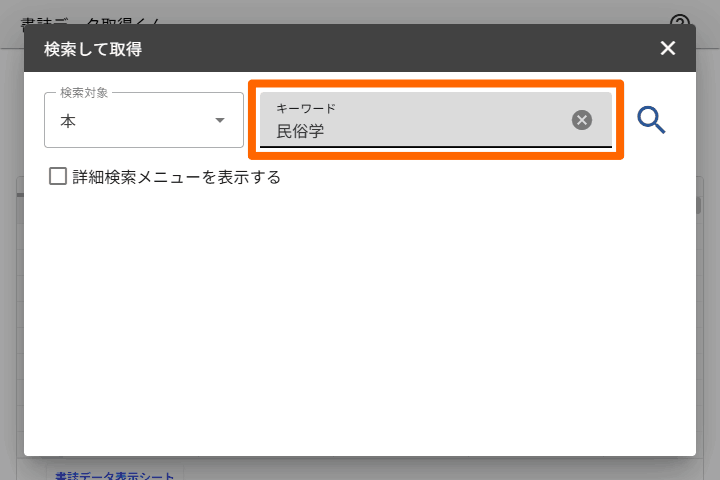The width and height of the screenshot is (720, 480).
Task: Open the help question mark icon
Action: point(680,24)
